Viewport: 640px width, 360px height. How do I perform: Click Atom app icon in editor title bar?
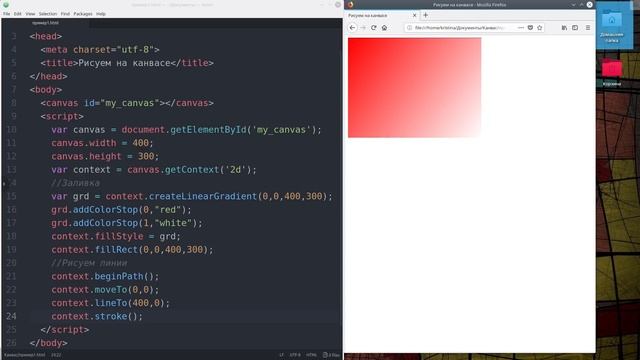click(6, 4)
